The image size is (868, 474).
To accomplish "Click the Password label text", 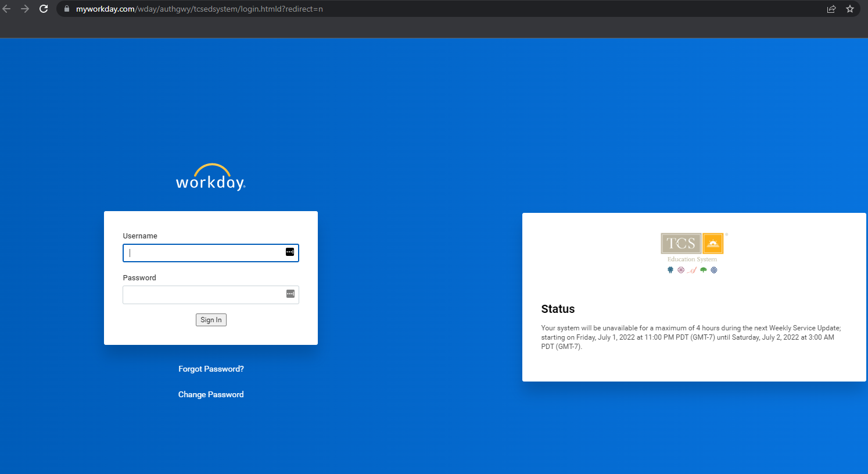I will (x=139, y=277).
